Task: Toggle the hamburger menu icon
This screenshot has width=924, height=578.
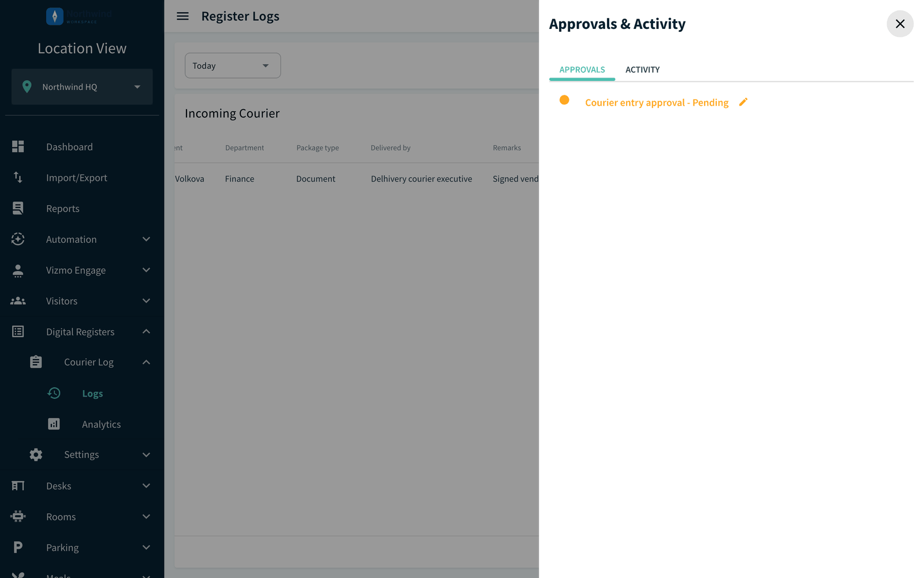Action: [x=182, y=16]
